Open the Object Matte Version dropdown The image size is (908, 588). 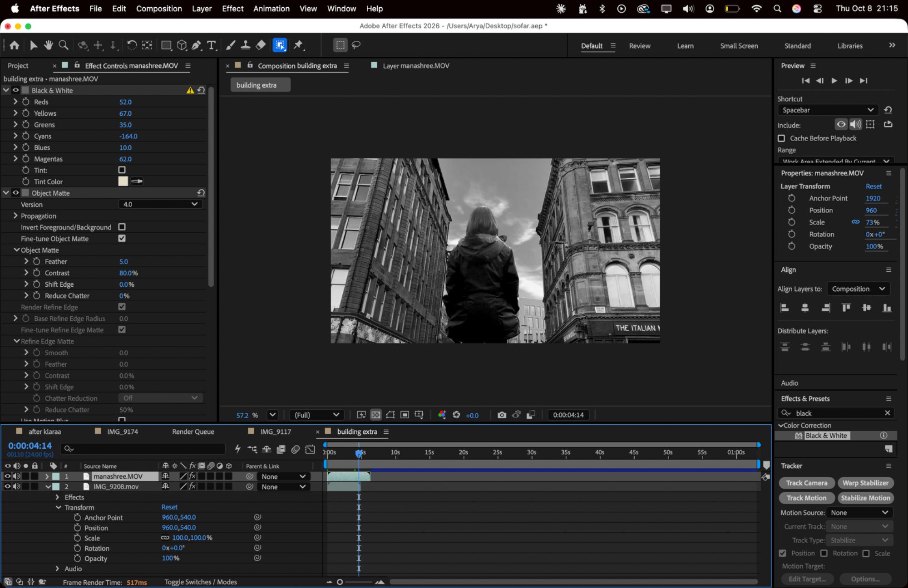tap(160, 204)
